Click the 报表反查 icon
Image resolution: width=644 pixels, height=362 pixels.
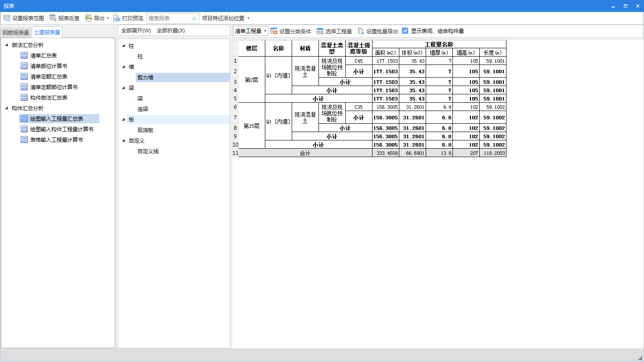pos(53,18)
